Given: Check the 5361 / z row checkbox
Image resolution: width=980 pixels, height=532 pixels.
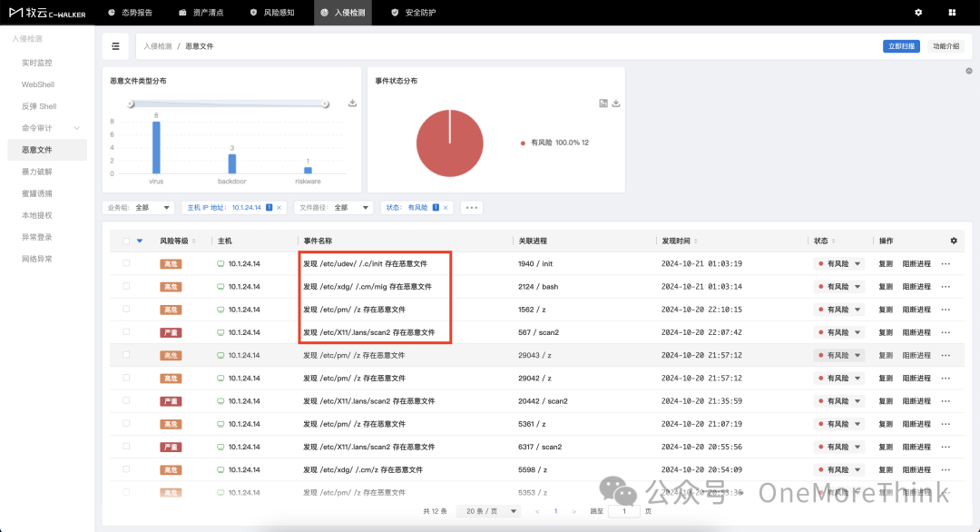Looking at the screenshot, I should coord(126,423).
